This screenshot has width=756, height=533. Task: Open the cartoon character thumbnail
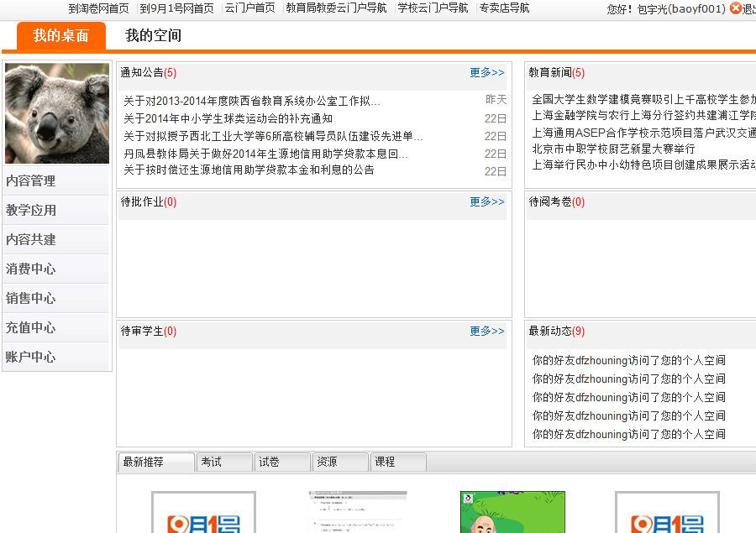pos(512,514)
